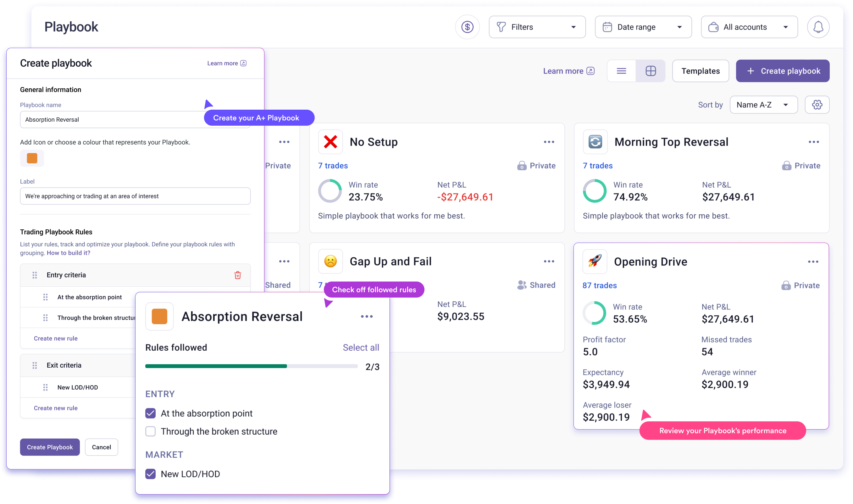Click Select all rules followed
This screenshot has height=504, width=853.
click(x=361, y=348)
